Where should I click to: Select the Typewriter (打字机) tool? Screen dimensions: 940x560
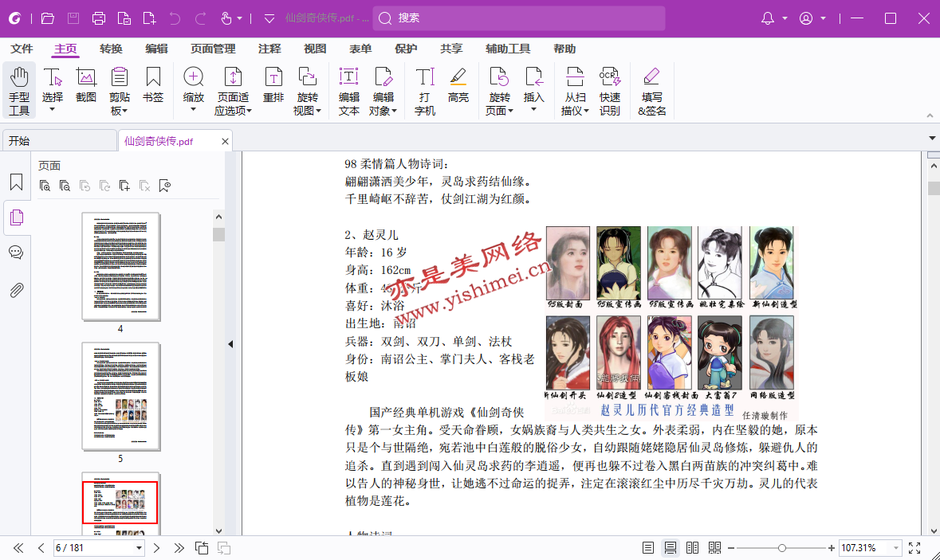tap(424, 91)
